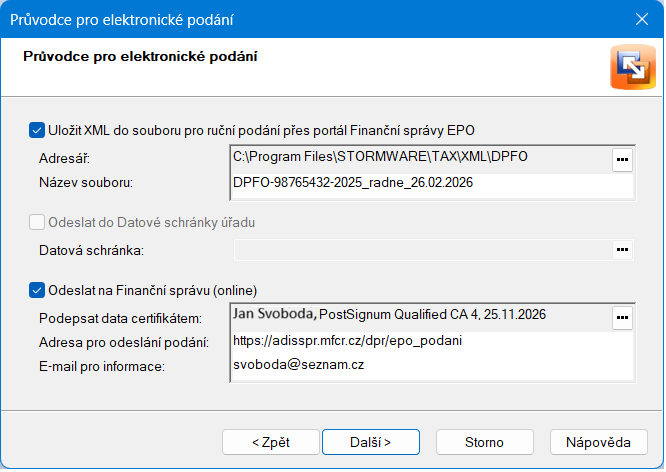Open help via the Nápověda button
The image size is (666, 472).
598,441
